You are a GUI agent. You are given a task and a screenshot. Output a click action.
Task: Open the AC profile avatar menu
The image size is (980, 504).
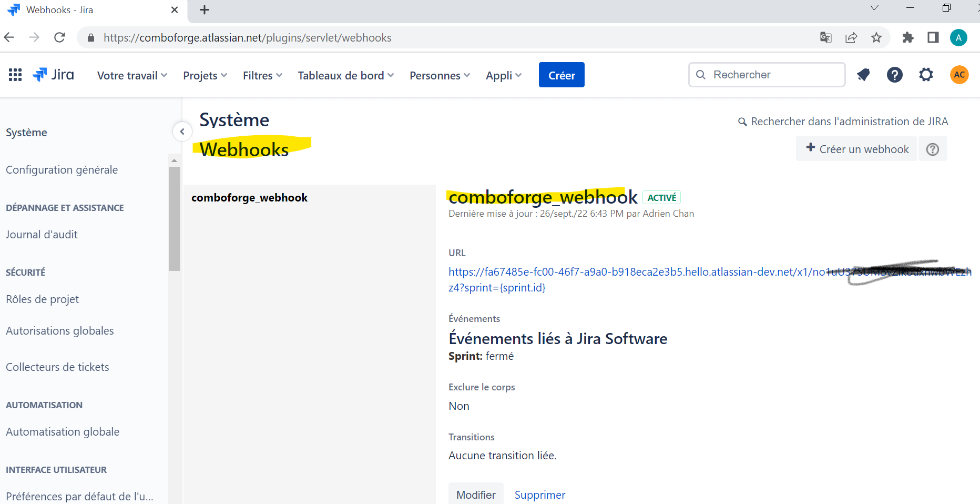(959, 75)
